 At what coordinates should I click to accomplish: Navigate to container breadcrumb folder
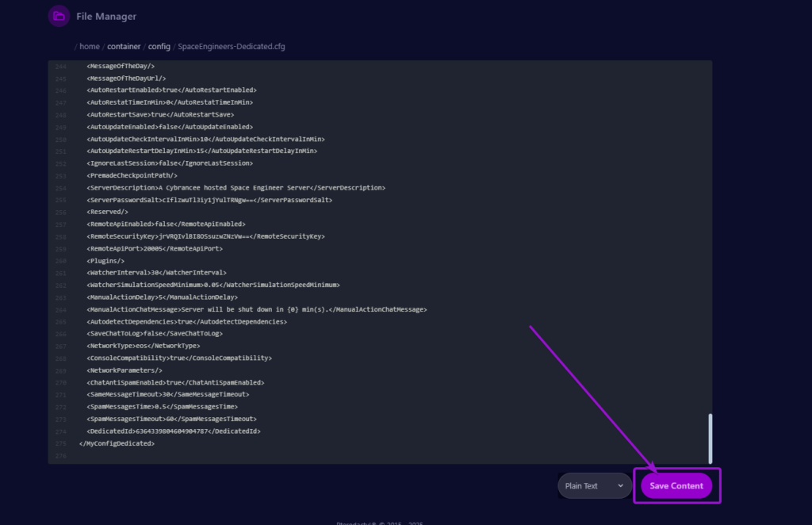[x=124, y=47]
